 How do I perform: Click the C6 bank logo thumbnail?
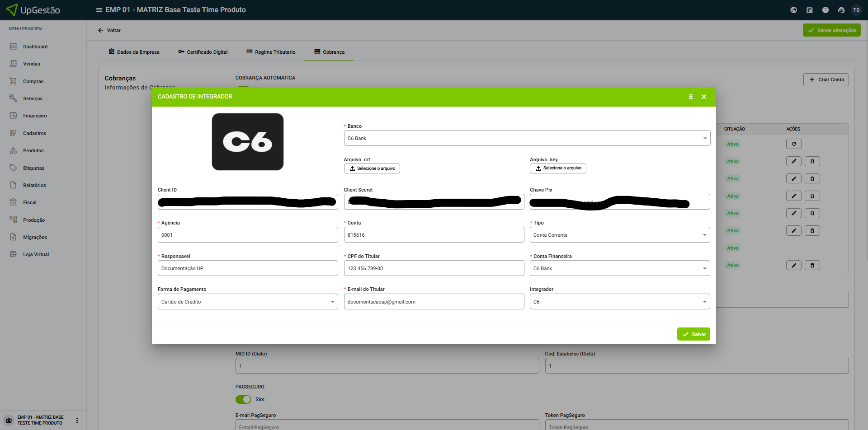click(247, 142)
